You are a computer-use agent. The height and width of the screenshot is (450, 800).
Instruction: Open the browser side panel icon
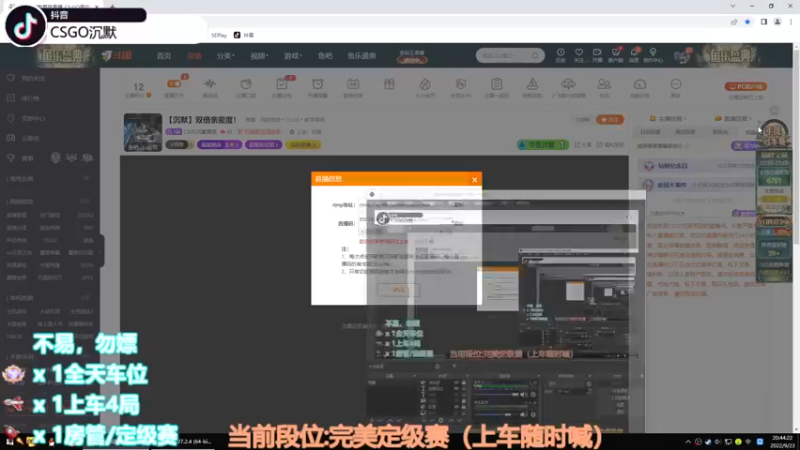pos(764,22)
